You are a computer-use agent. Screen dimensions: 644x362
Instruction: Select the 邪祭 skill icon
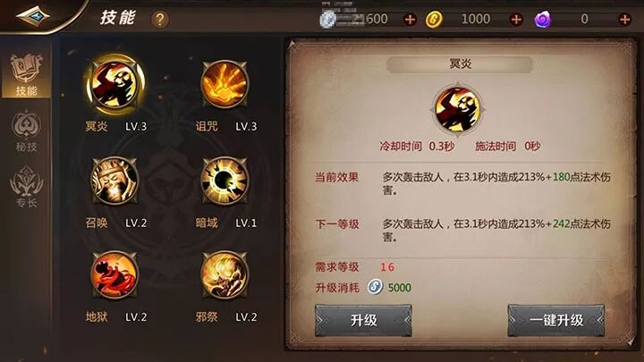[225, 274]
